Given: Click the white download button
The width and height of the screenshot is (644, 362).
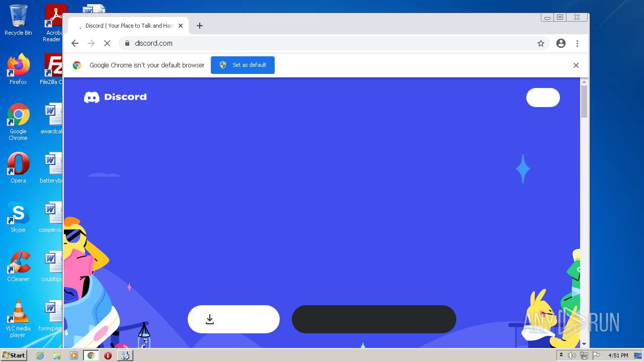Looking at the screenshot, I should coord(233,319).
